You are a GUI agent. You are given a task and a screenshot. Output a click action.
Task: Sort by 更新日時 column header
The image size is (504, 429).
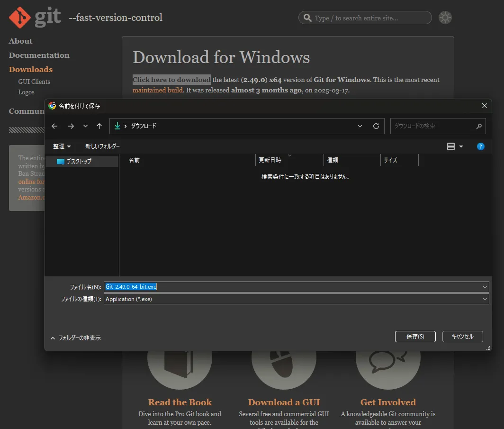[x=270, y=160]
